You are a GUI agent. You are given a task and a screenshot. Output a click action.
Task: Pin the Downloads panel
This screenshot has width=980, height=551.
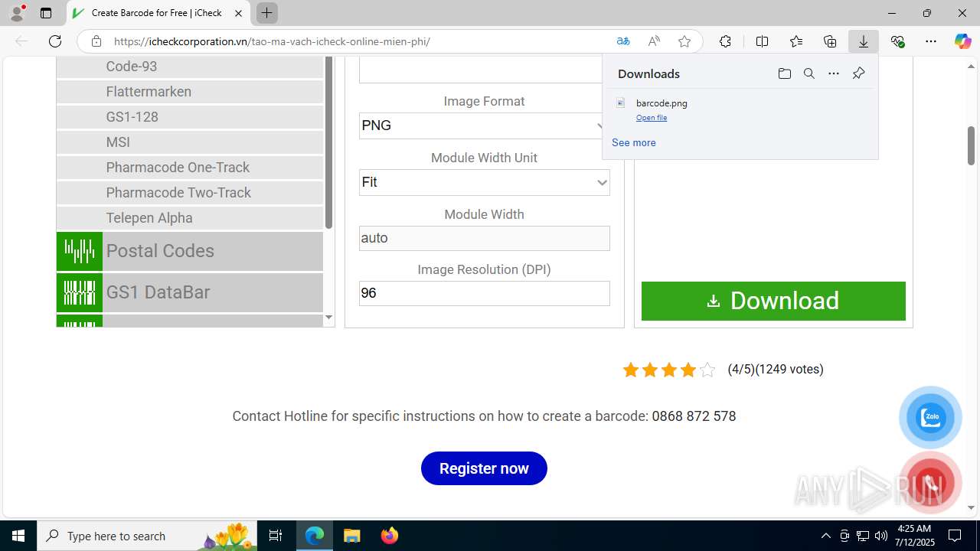pyautogui.click(x=858, y=73)
